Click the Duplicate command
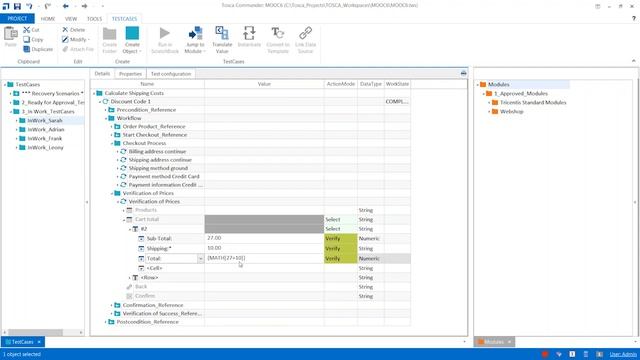 [x=38, y=49]
